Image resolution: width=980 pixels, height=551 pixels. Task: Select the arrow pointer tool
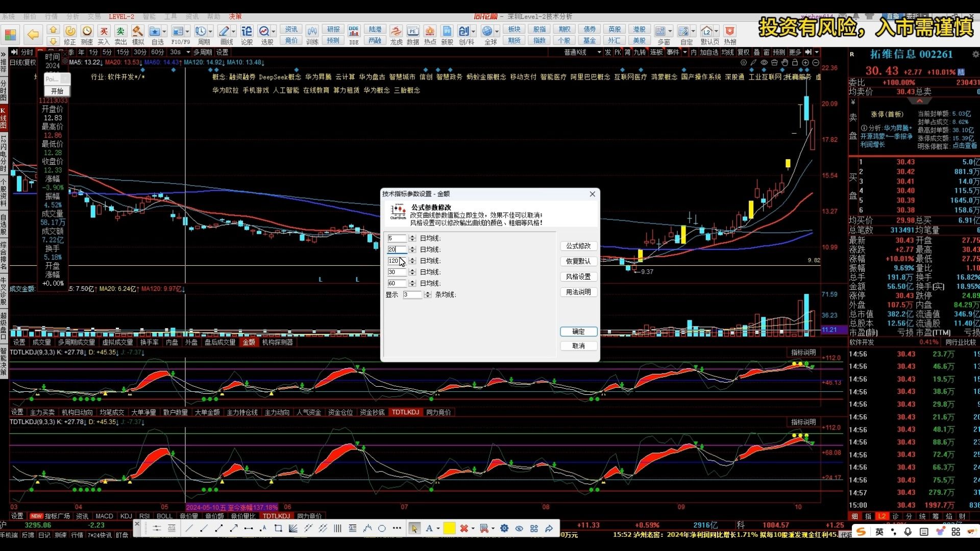click(414, 529)
